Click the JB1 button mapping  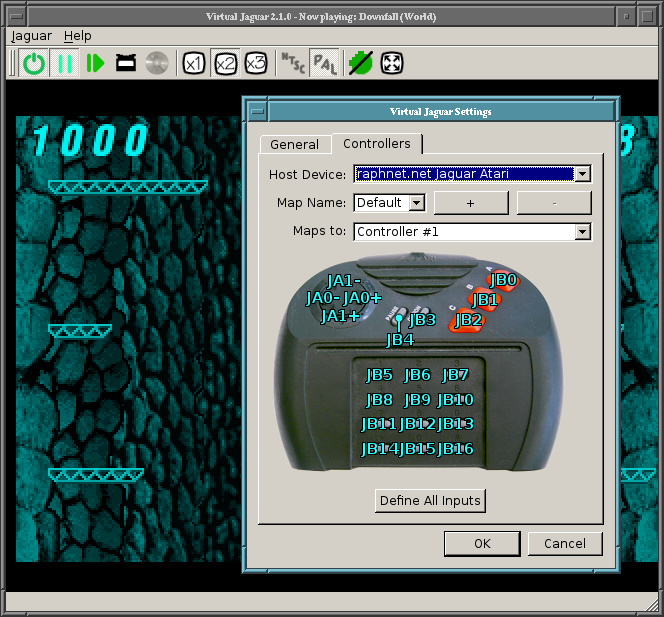[x=485, y=300]
